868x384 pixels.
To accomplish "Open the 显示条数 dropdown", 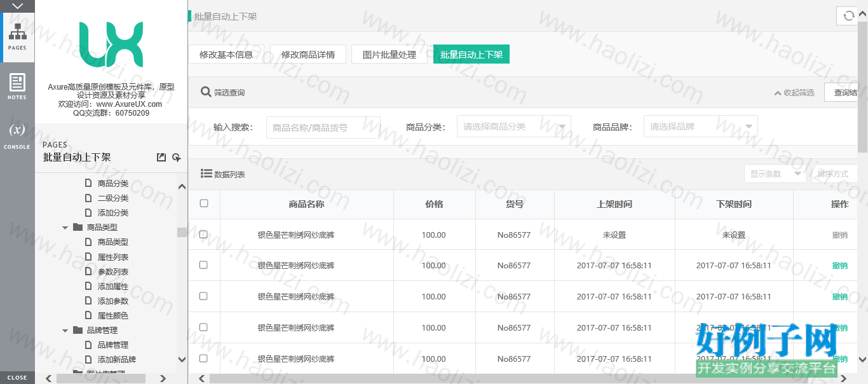I will click(775, 174).
